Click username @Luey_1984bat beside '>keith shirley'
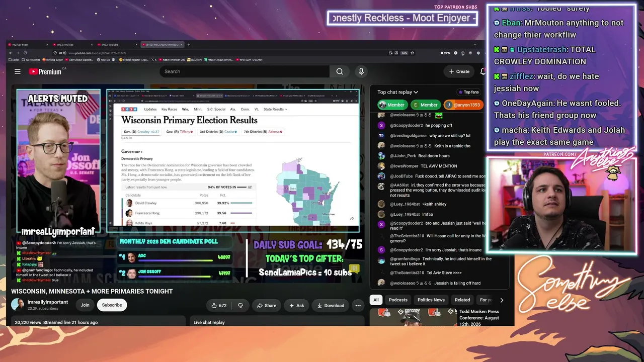Screen dimensions: 644x362 (405, 204)
